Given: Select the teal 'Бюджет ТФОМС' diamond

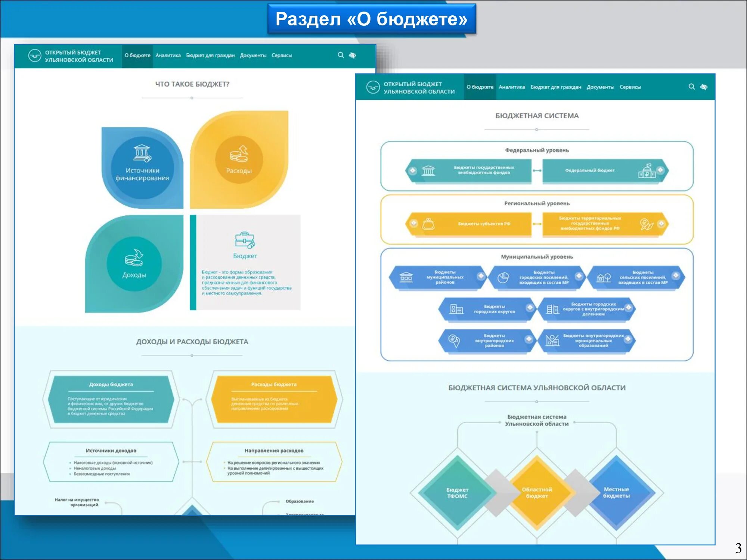Looking at the screenshot, I should pos(457,493).
